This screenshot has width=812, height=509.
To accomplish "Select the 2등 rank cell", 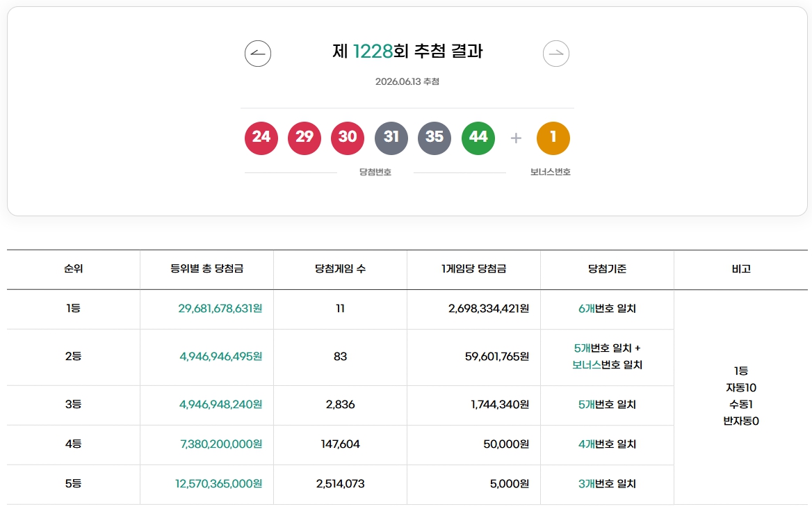I will (73, 356).
